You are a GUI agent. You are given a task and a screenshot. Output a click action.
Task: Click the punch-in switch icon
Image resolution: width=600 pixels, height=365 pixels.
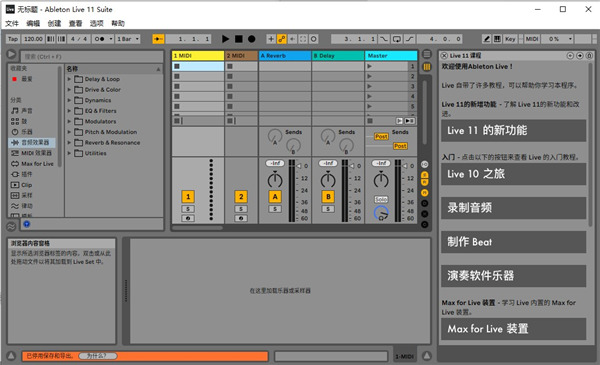[x=384, y=39]
